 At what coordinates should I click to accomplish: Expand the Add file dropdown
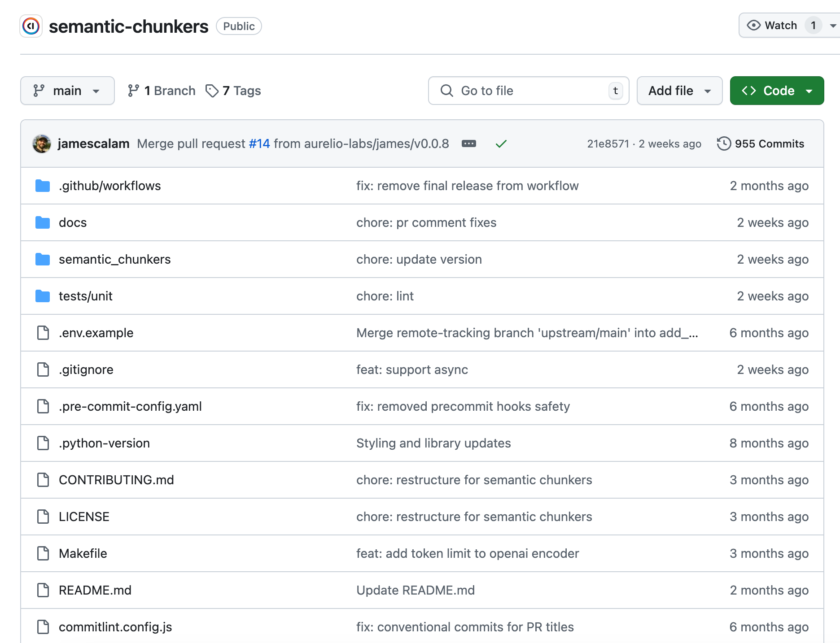[x=679, y=91]
